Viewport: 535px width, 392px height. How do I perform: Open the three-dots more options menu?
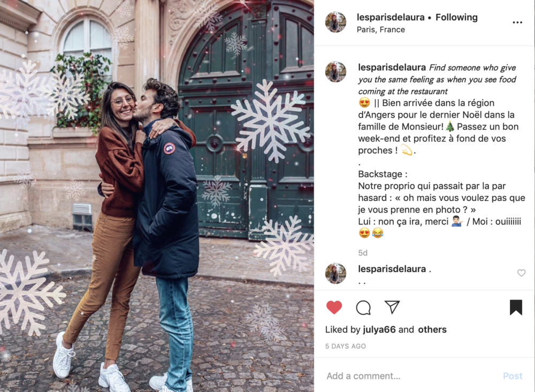(x=517, y=22)
